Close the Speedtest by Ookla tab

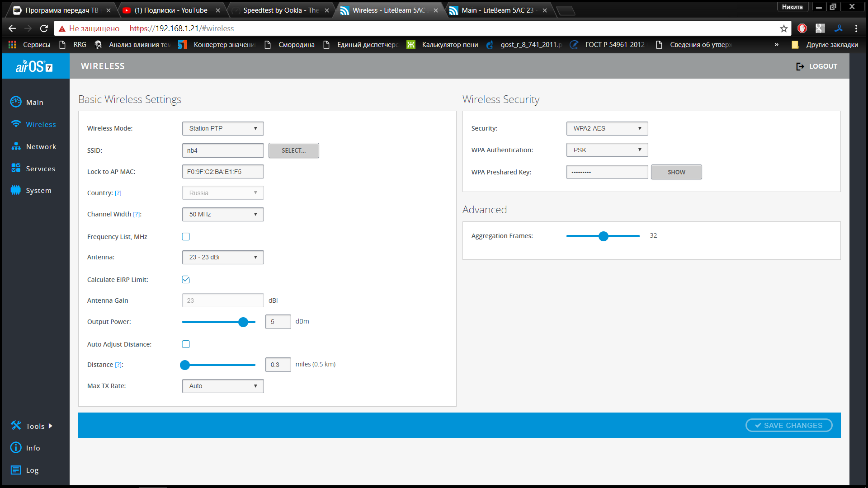[x=327, y=10]
